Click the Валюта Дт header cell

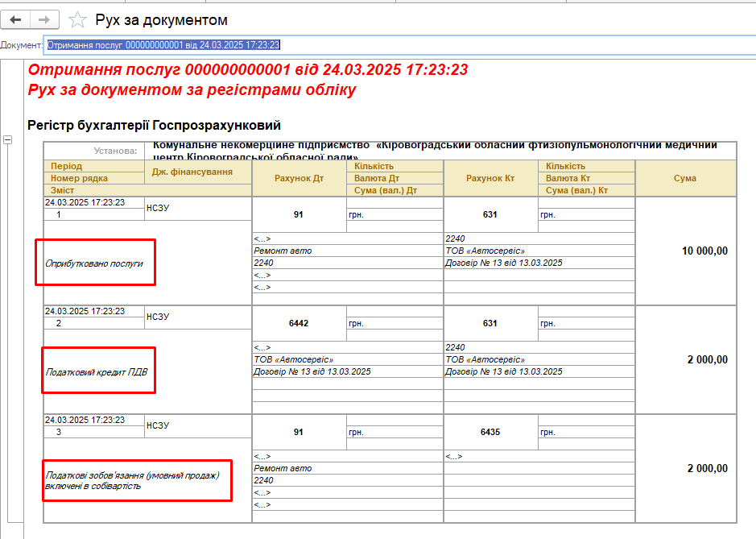coord(395,178)
